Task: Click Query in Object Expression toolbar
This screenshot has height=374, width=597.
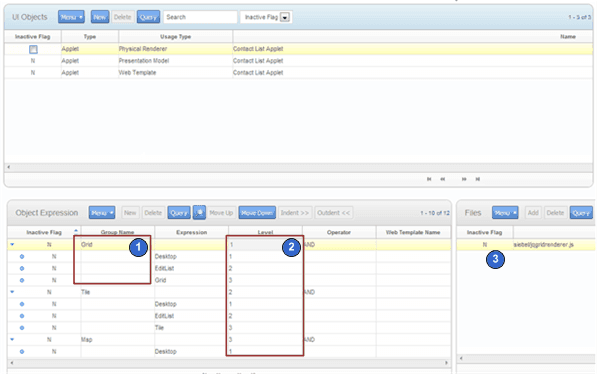Action: [x=179, y=213]
